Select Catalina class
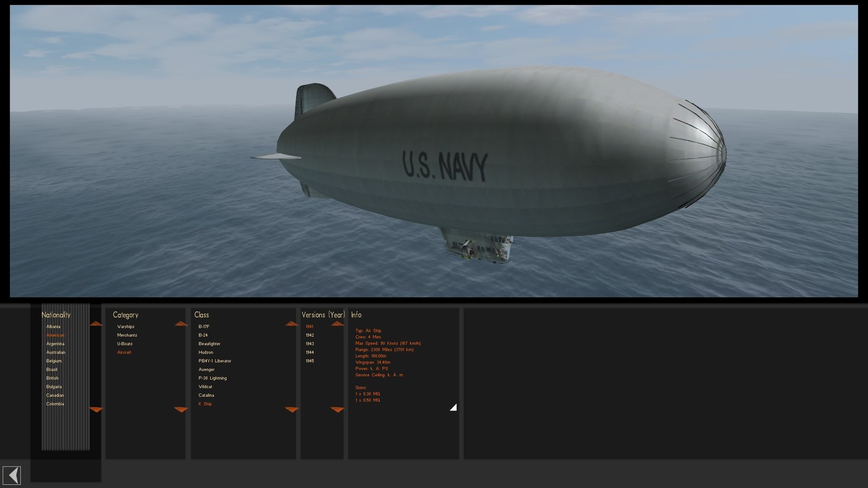 click(206, 395)
